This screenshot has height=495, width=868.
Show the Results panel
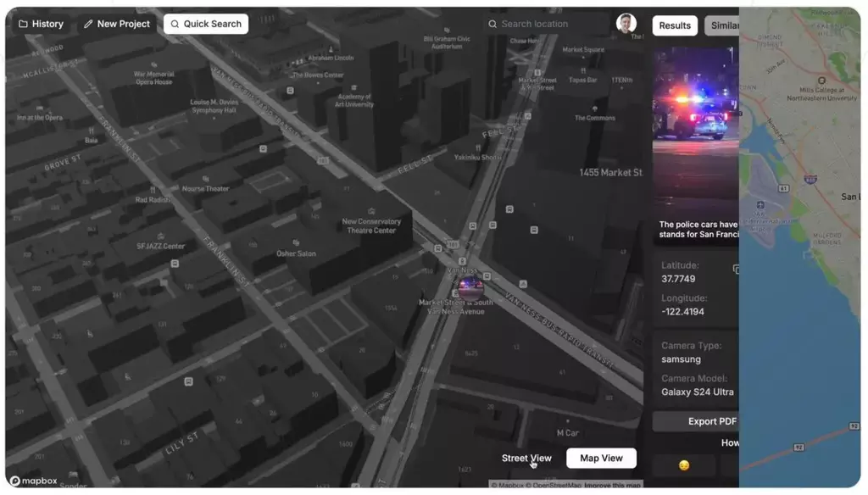tap(674, 25)
